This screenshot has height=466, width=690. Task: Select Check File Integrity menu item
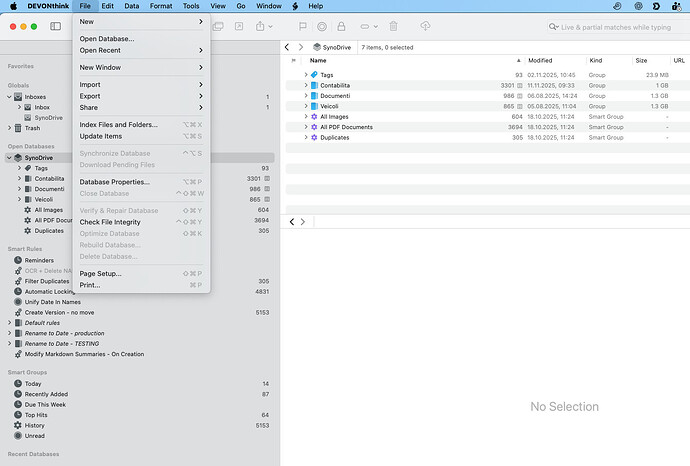pos(110,222)
